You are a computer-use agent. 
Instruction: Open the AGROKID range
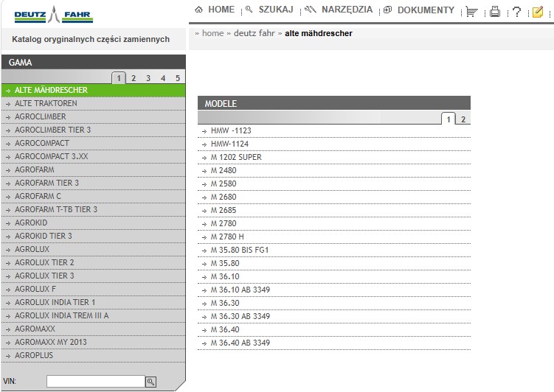(93, 223)
